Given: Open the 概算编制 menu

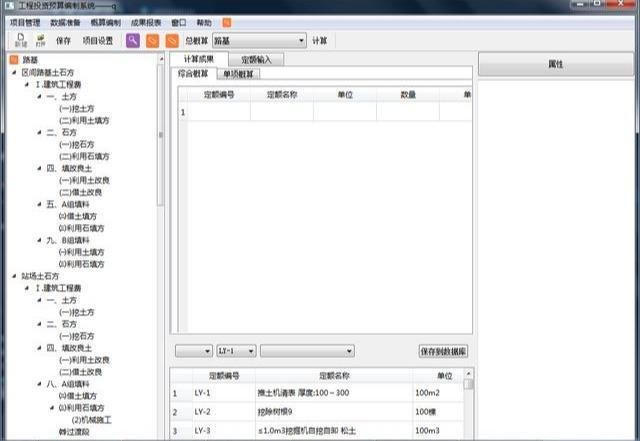Looking at the screenshot, I should click(x=105, y=22).
